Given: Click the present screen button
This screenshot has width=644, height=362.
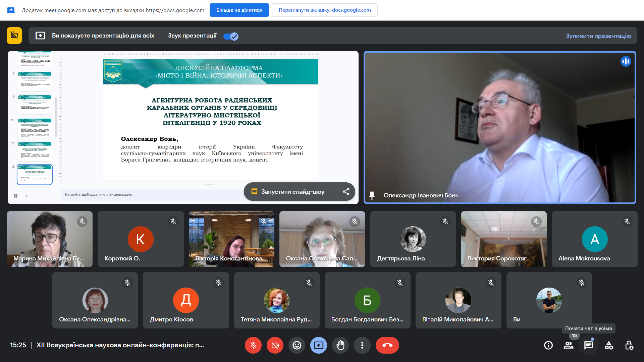Looking at the screenshot, I should pyautogui.click(x=319, y=345).
